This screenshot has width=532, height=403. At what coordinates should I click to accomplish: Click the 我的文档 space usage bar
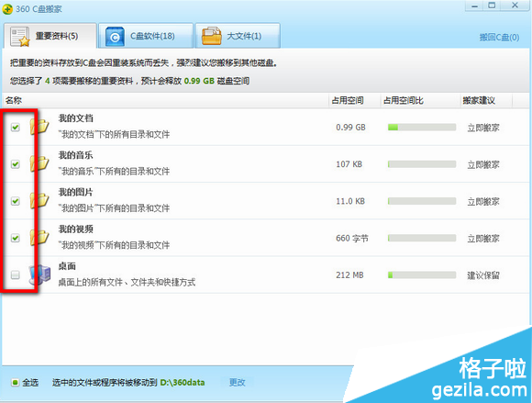tap(422, 128)
